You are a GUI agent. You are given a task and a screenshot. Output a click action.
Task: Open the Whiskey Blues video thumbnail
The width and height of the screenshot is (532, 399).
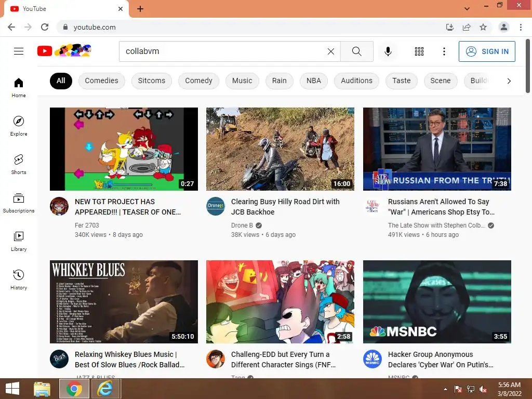124,302
